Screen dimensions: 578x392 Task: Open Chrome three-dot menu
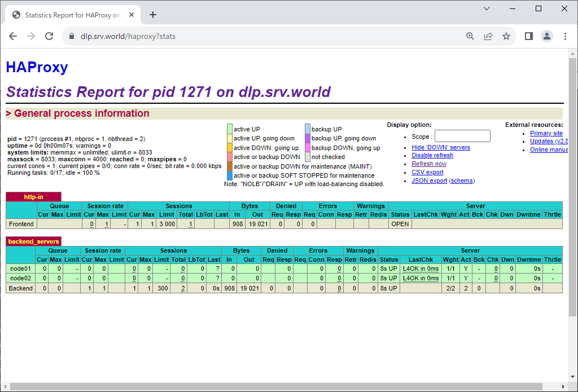[x=565, y=36]
